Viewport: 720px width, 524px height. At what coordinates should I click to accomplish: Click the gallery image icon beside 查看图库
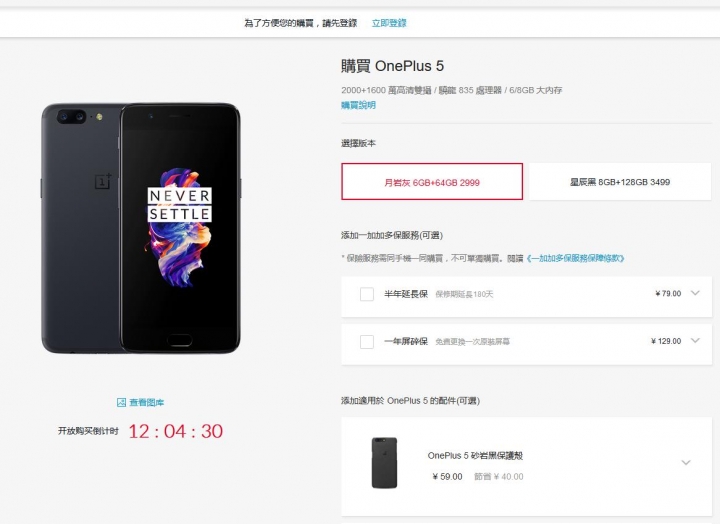pyautogui.click(x=121, y=402)
